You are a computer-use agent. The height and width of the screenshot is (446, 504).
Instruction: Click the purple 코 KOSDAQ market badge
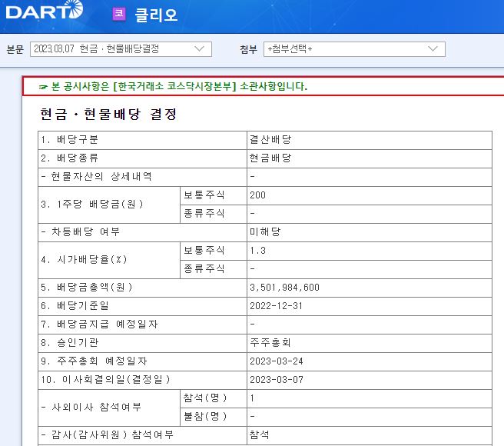tap(119, 14)
